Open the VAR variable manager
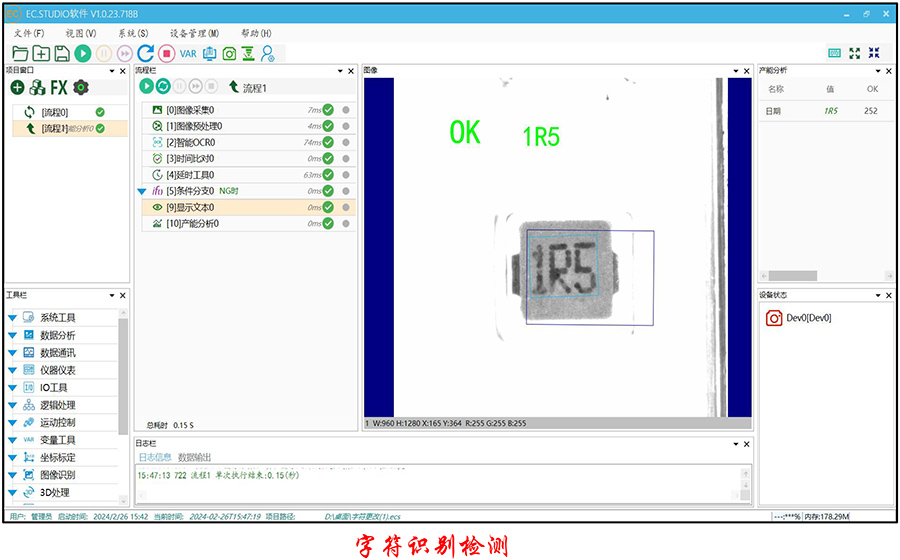 tap(188, 53)
